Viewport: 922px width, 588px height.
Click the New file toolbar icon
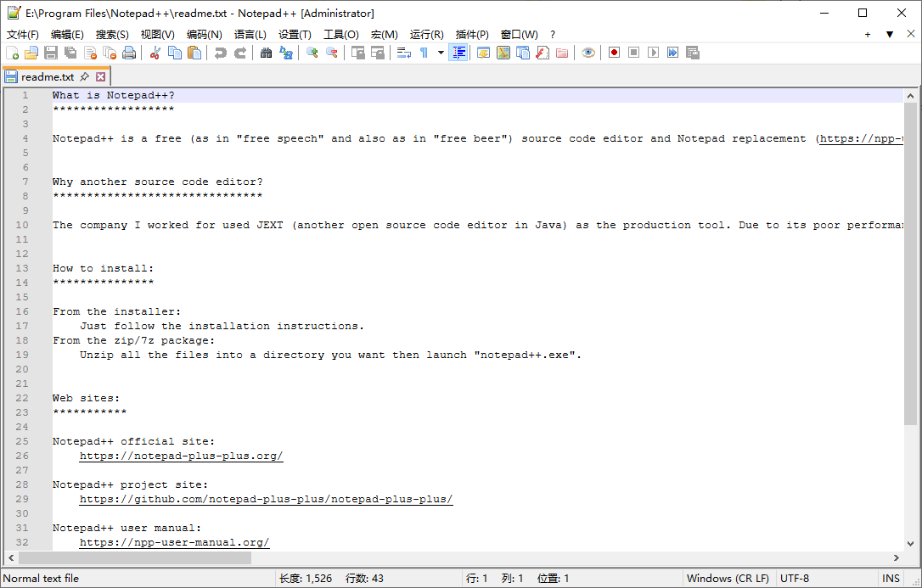point(12,53)
